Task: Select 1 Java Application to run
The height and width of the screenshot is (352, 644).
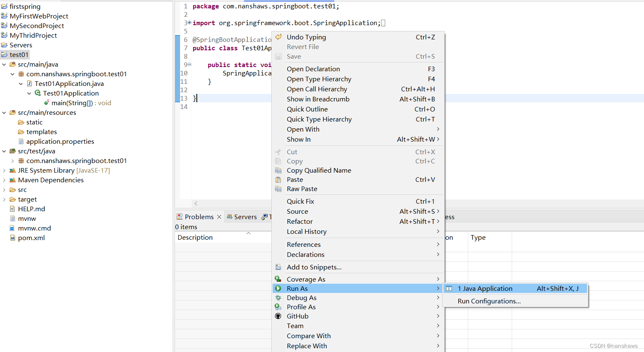Action: click(x=486, y=288)
